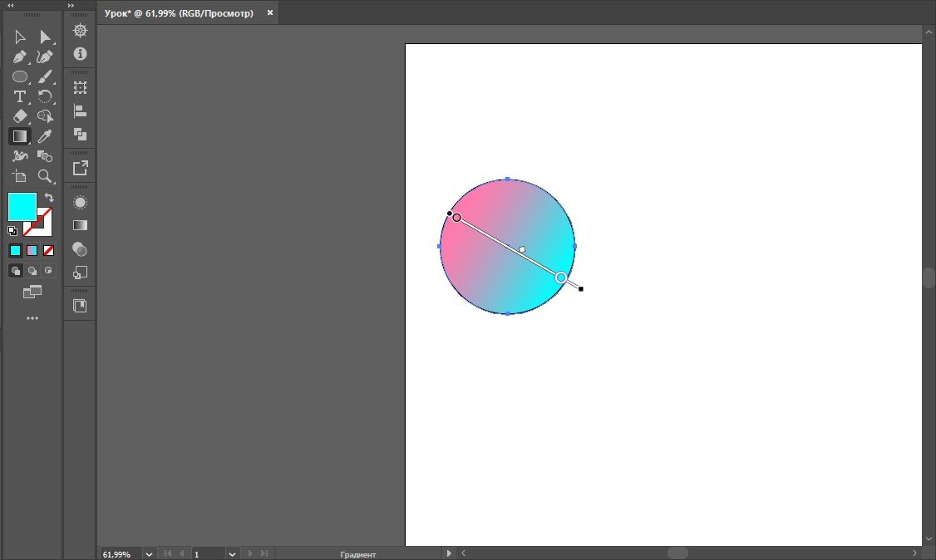Switch to Draw Behind mode
The width and height of the screenshot is (936, 560).
click(x=32, y=271)
